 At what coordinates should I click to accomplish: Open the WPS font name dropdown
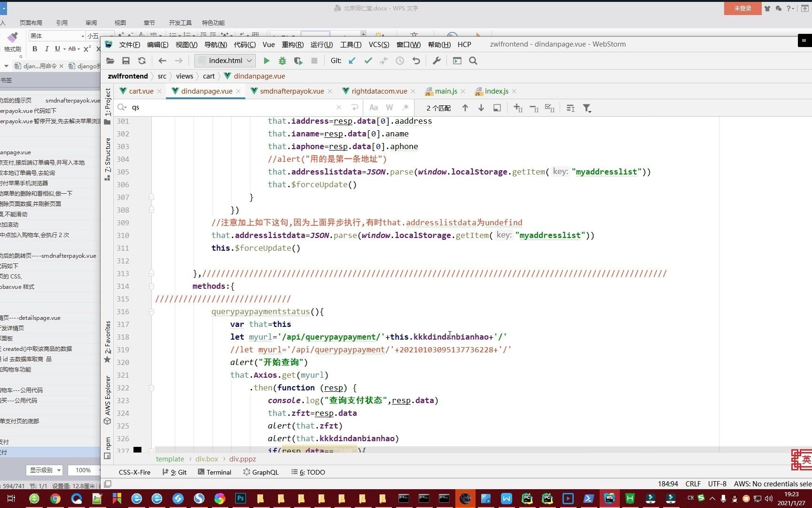(83, 36)
